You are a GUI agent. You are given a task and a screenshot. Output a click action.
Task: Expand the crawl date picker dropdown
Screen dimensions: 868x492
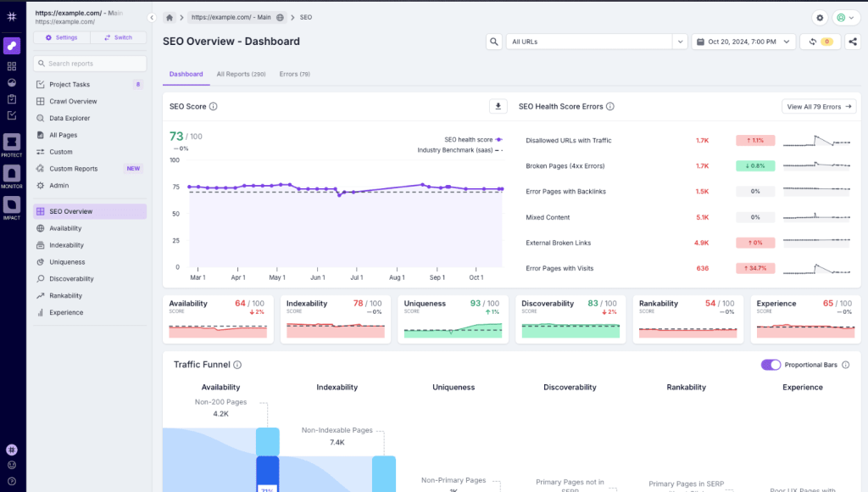(743, 42)
